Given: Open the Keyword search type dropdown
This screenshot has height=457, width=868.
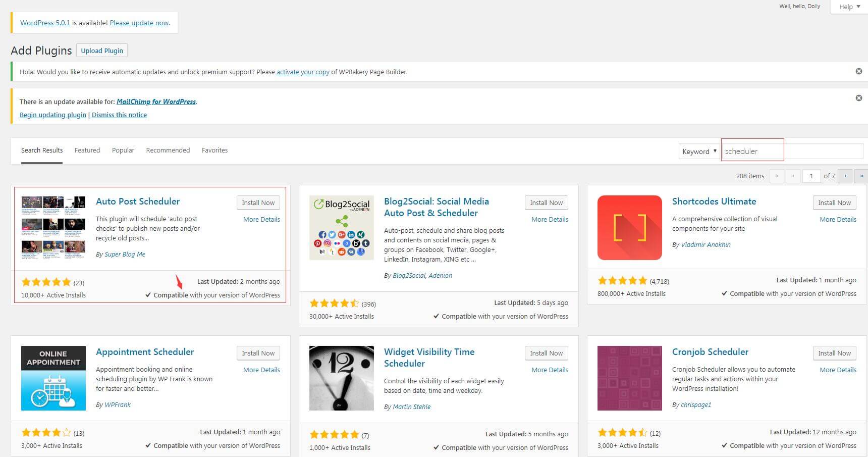Looking at the screenshot, I should [x=699, y=151].
